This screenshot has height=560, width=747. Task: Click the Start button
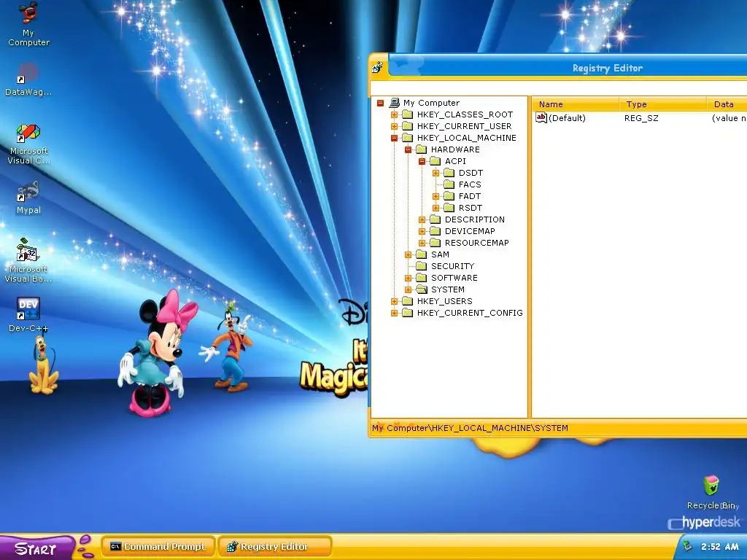36,548
